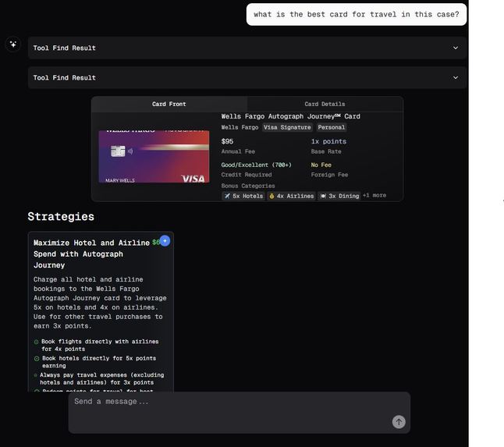
Task: Click the sparkle assistant avatar icon
Action: [x=13, y=44]
